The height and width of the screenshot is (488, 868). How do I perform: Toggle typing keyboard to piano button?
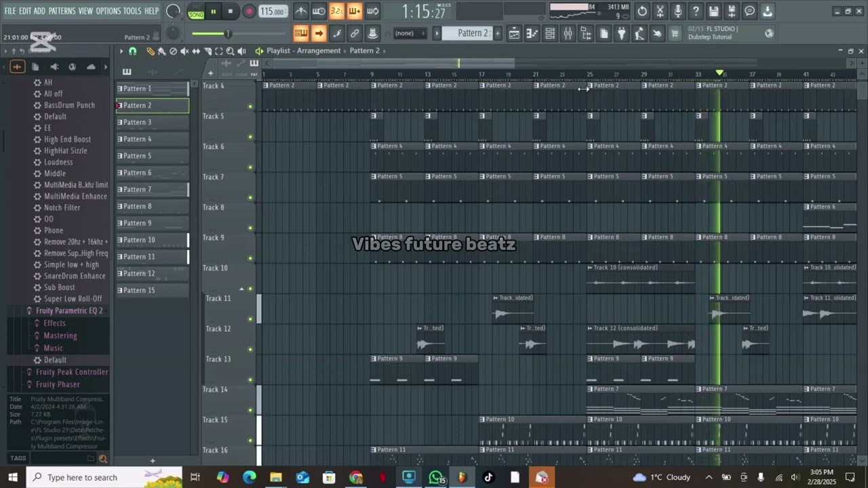pos(301,33)
